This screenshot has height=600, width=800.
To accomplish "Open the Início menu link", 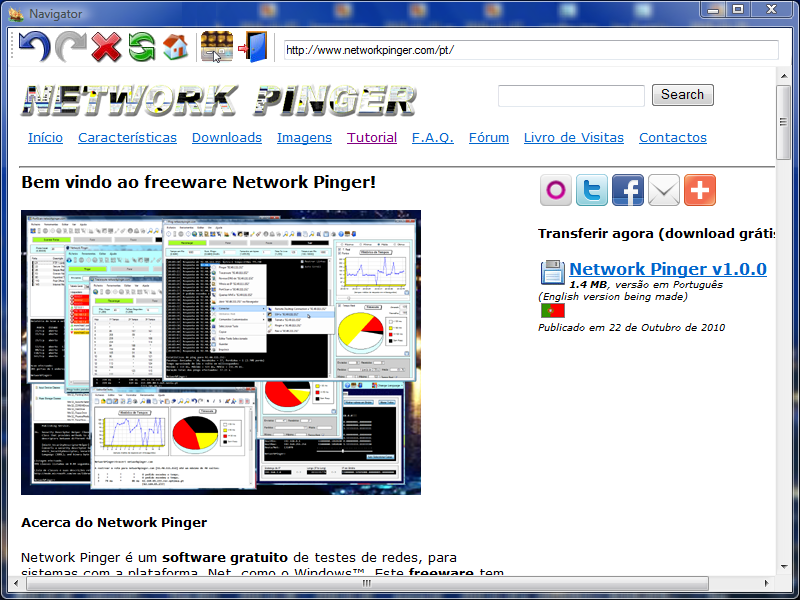I will pyautogui.click(x=45, y=138).
